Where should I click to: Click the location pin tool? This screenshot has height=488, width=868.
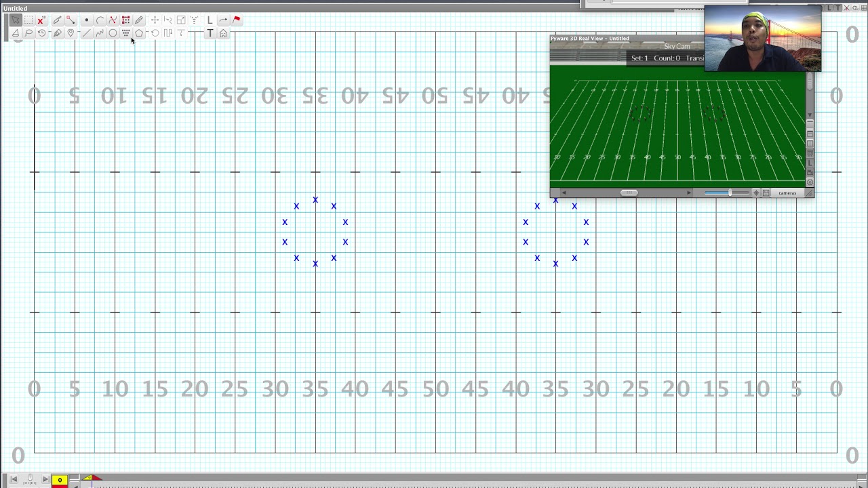coord(71,33)
